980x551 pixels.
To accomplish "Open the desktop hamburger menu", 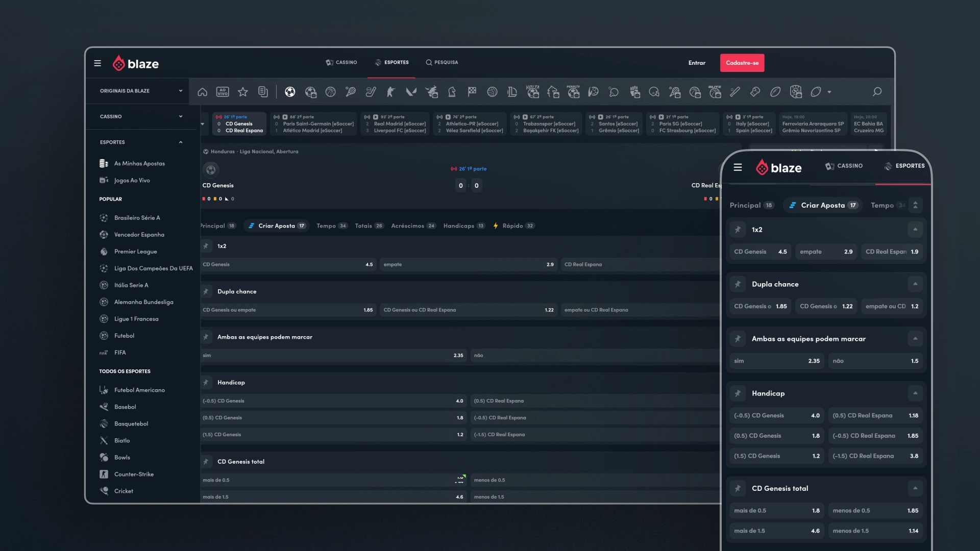I will point(97,63).
